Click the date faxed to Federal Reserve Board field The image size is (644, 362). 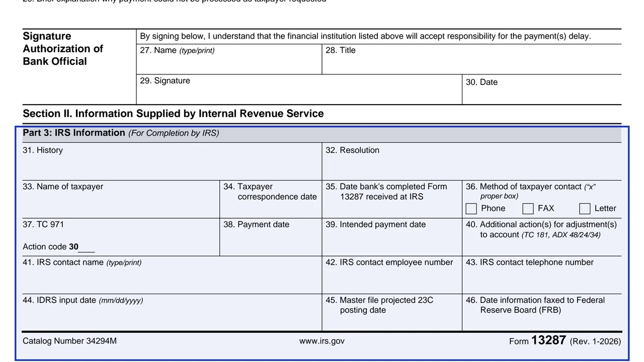tap(542, 313)
